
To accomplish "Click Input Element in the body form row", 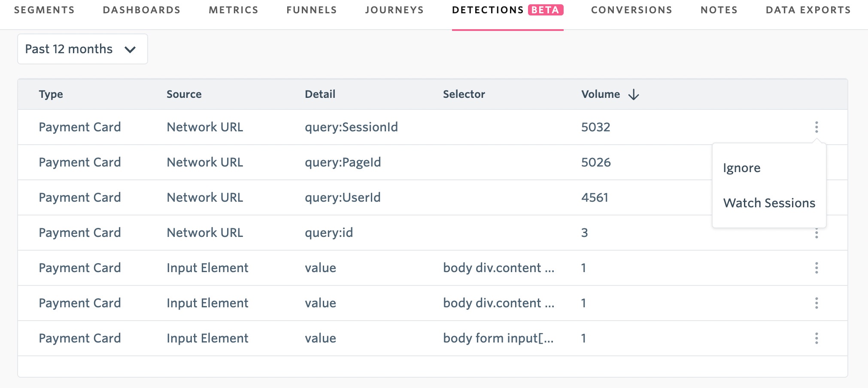I will 207,338.
